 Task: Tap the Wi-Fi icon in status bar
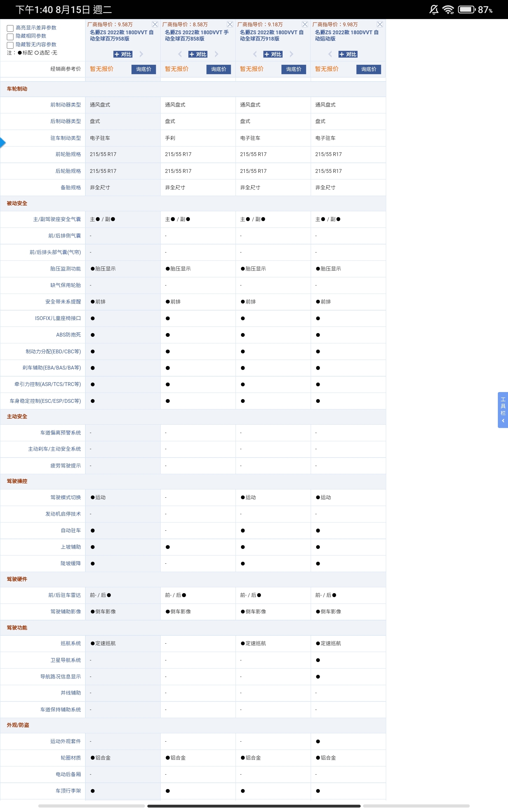tap(448, 10)
